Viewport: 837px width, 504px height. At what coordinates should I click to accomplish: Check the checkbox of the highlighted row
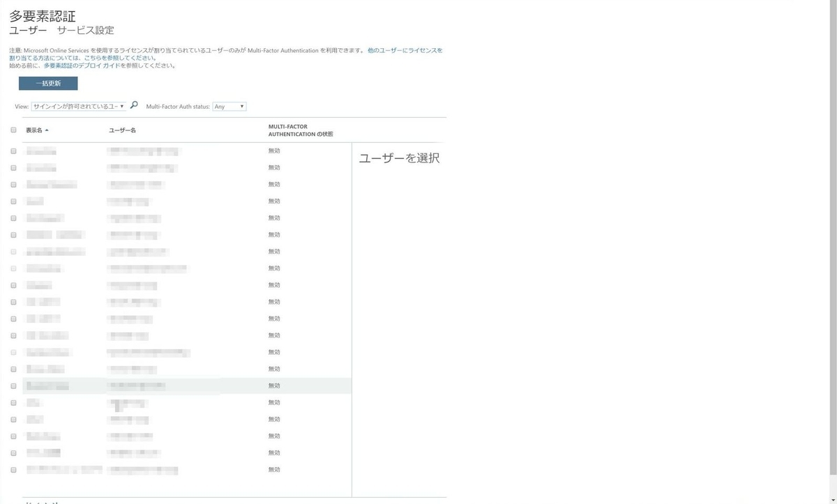click(x=13, y=385)
